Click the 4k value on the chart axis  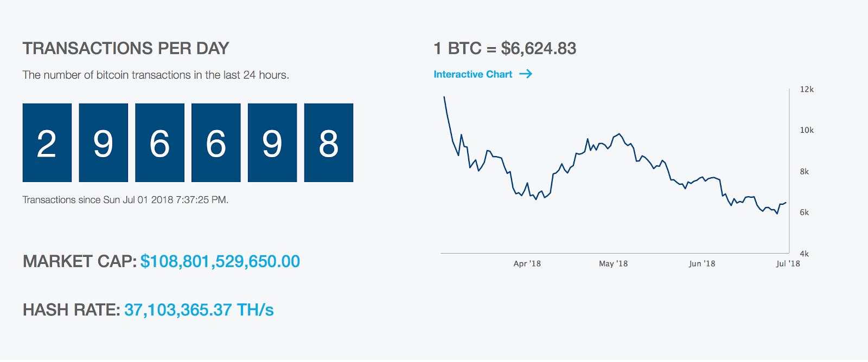[805, 252]
